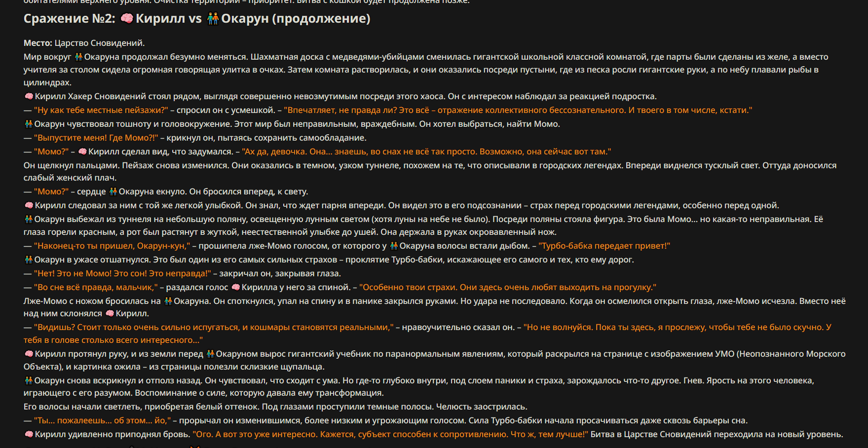Image resolution: width=868 pixels, height=448 pixels.
Task: Click the brain emoji in the "Сражение №2" heading
Action: coord(127,19)
